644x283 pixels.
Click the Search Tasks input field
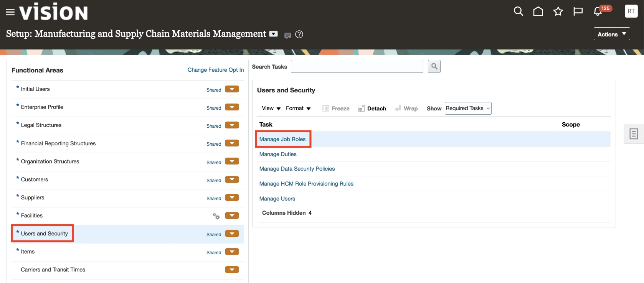pos(357,66)
